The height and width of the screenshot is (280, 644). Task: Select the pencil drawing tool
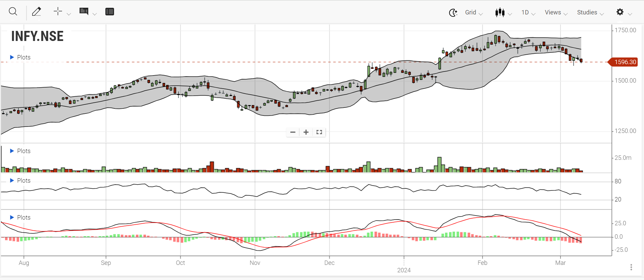coord(37,12)
